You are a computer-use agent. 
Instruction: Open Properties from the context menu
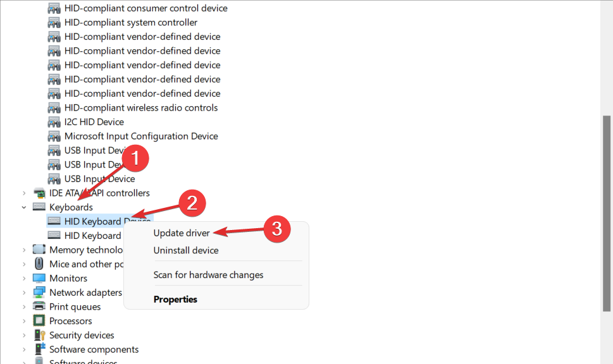[175, 299]
